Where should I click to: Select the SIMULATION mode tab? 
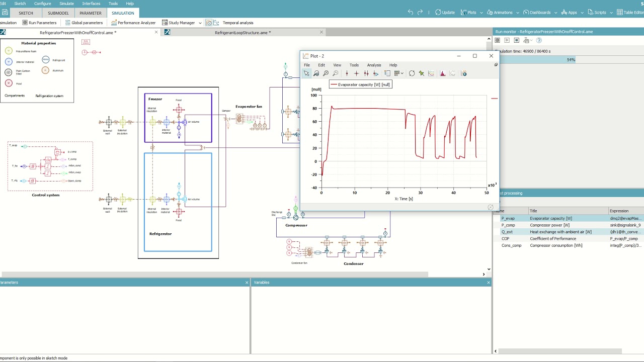point(123,13)
